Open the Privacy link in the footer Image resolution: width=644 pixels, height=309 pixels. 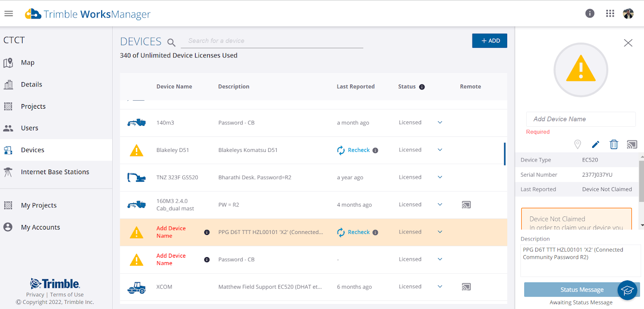35,295
